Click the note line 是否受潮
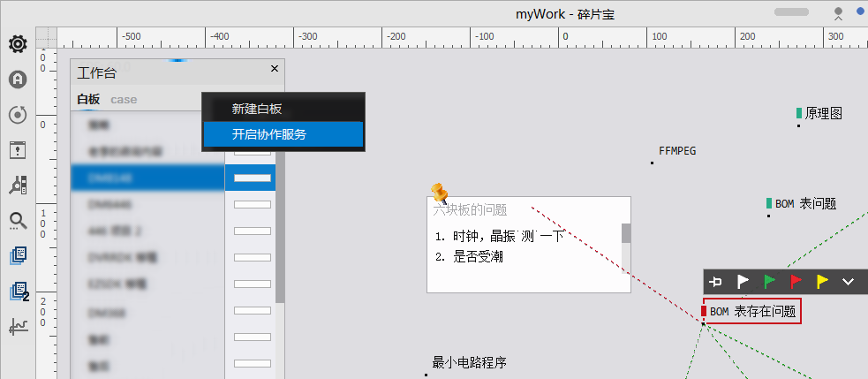 tap(469, 256)
